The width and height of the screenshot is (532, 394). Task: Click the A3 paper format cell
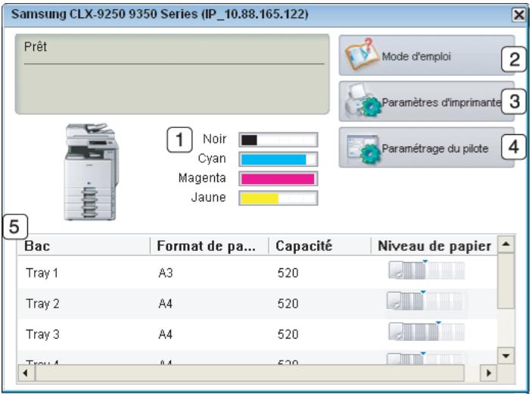[166, 273]
